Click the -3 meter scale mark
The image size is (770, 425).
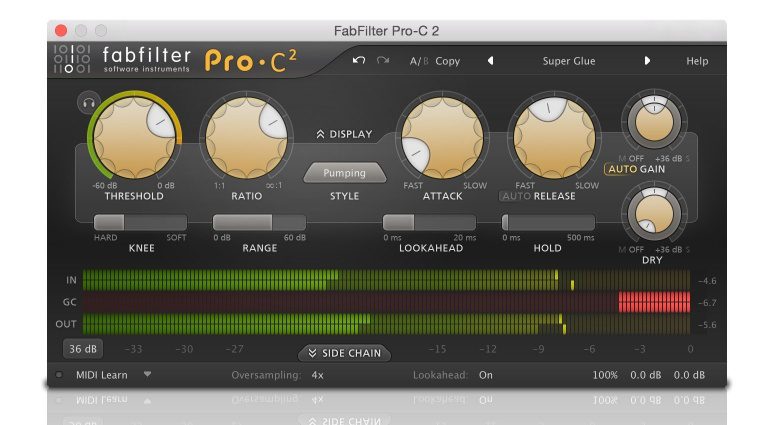click(x=639, y=349)
